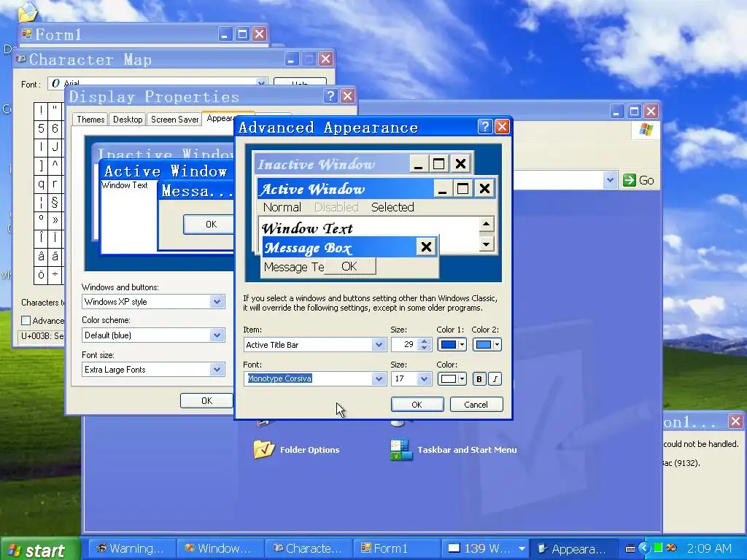The height and width of the screenshot is (560, 747).
Task: Open Folder Options in Control Panel
Action: point(297,449)
